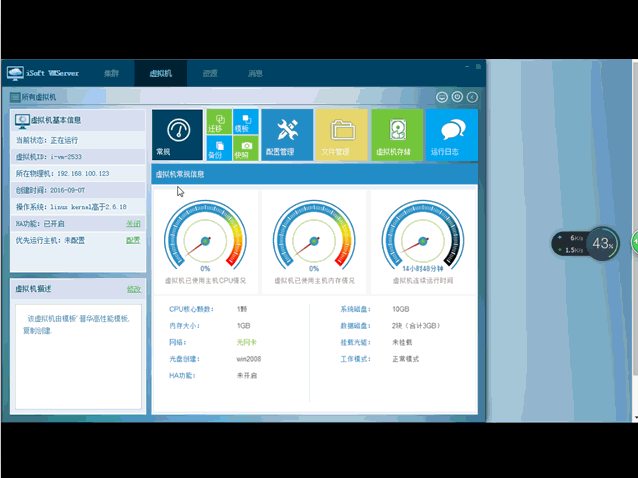Switch to the 虚拟机 tab
Screen dimensions: 638x478
click(161, 74)
